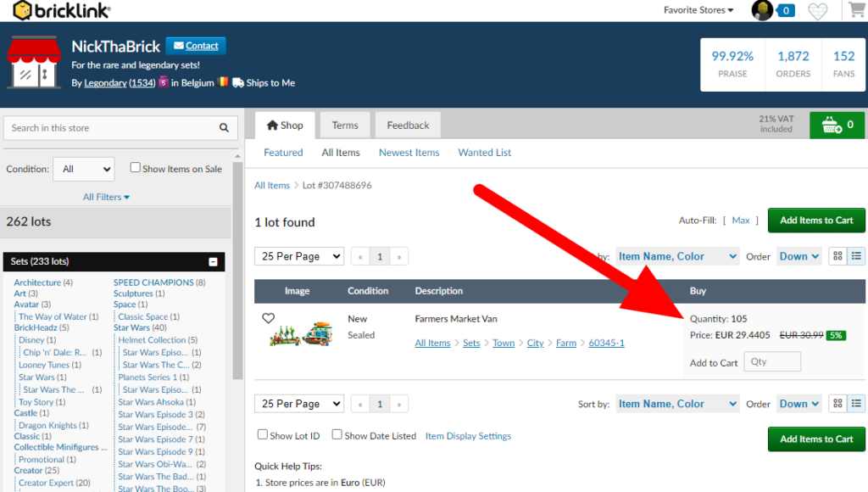Image resolution: width=868 pixels, height=492 pixels.
Task: Add Farmers Market Van to wishlist heart
Action: [268, 319]
